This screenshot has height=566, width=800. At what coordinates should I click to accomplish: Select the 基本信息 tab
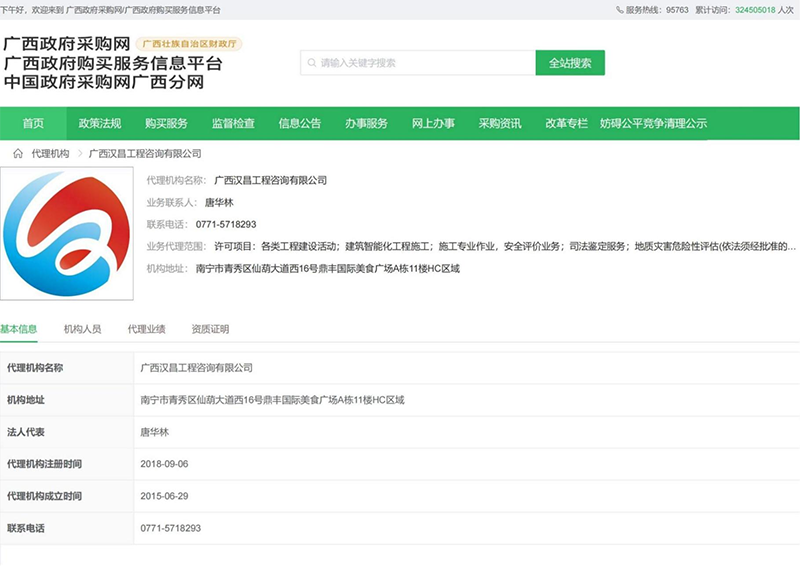(19, 329)
